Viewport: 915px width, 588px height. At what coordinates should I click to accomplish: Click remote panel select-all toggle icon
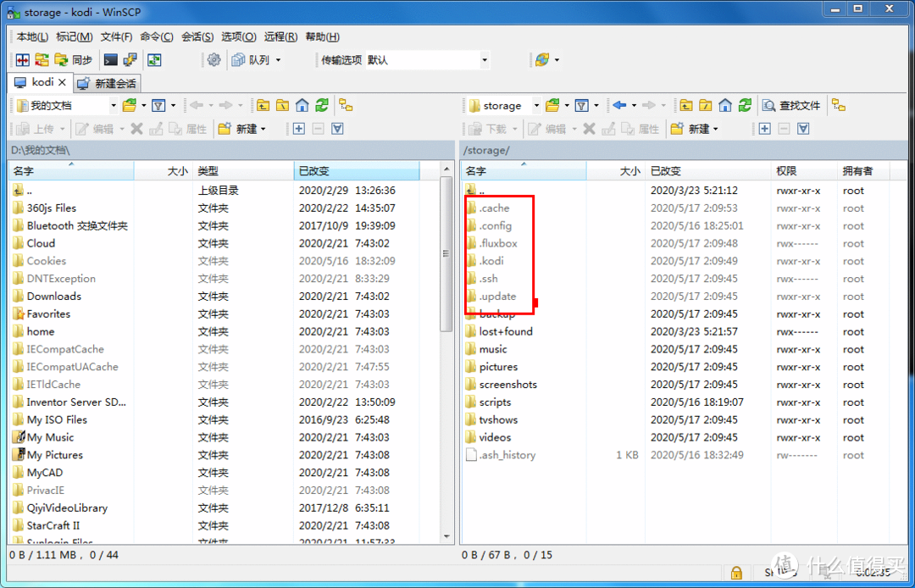[803, 129]
